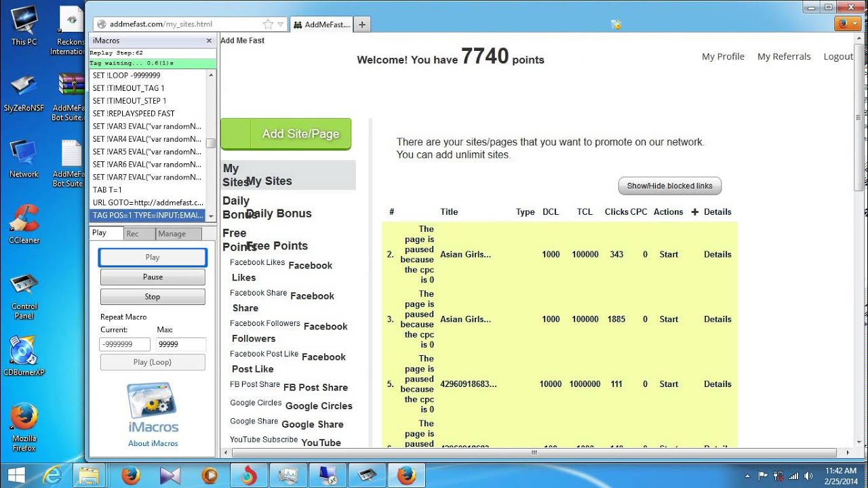This screenshot has height=488, width=868.
Task: Open the My Profile link
Action: [x=723, y=57]
